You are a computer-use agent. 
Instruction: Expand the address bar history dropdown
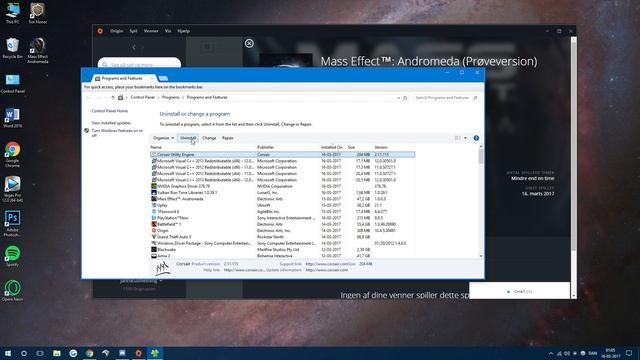pos(398,98)
